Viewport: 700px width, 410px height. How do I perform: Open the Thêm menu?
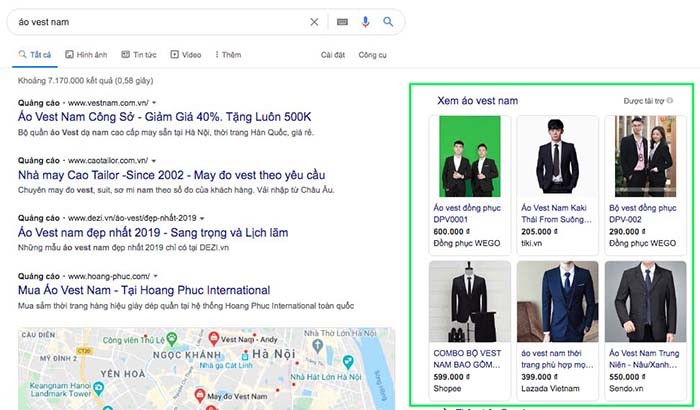228,55
